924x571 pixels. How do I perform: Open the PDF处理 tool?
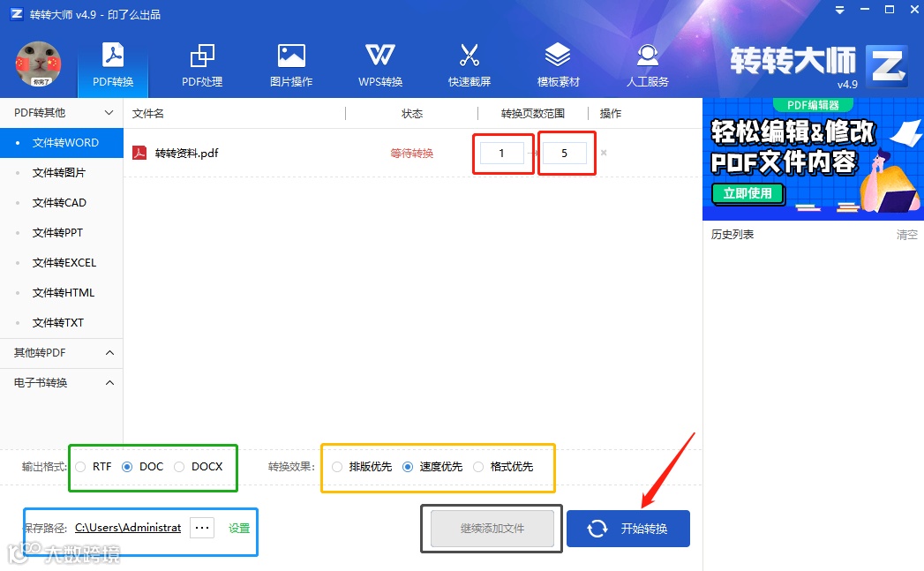pyautogui.click(x=202, y=64)
